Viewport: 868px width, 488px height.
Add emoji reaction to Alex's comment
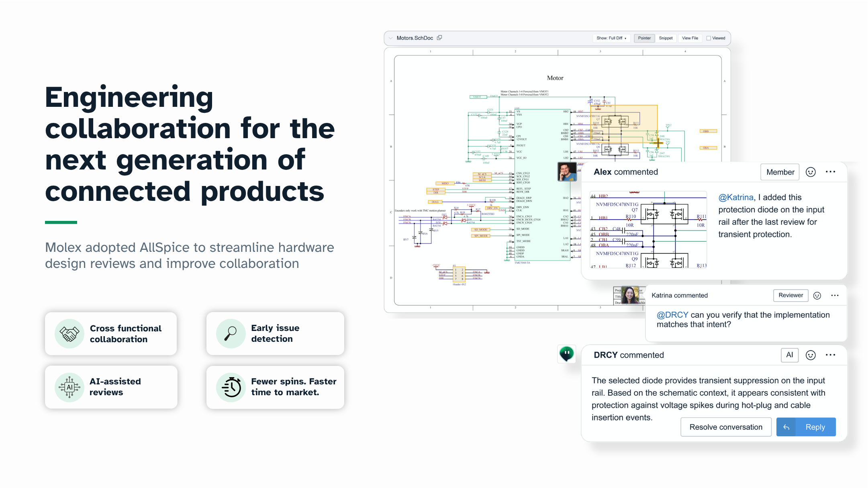pos(811,172)
